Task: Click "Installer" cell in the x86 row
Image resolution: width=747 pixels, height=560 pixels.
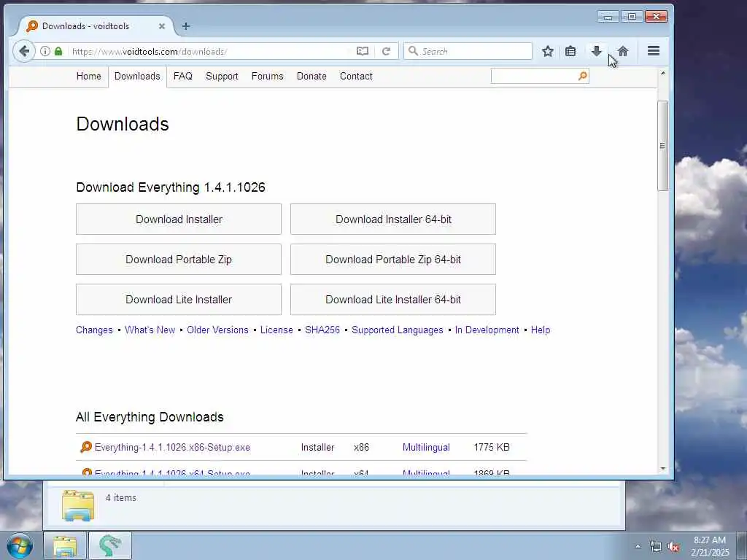Action: pos(317,447)
